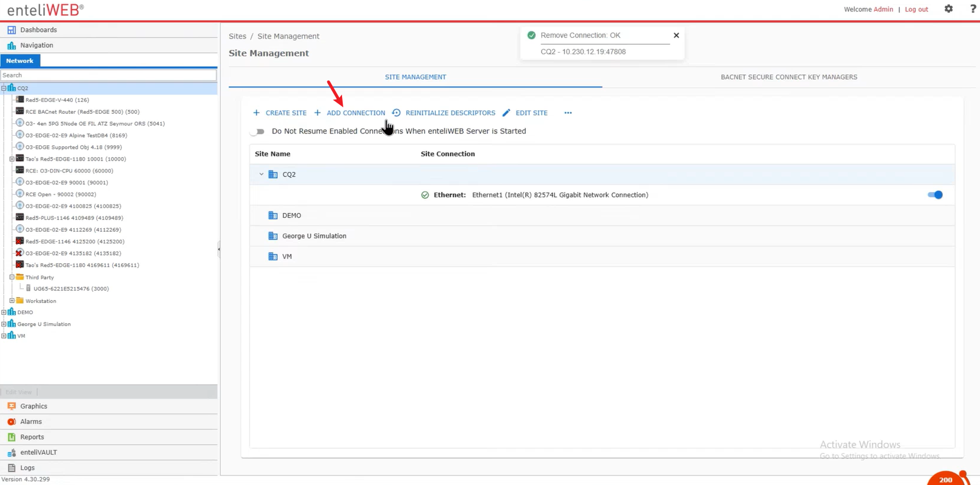Switch to BACnet Secure Connect Key Managers tab
Screen dimensions: 980x485
pyautogui.click(x=789, y=77)
